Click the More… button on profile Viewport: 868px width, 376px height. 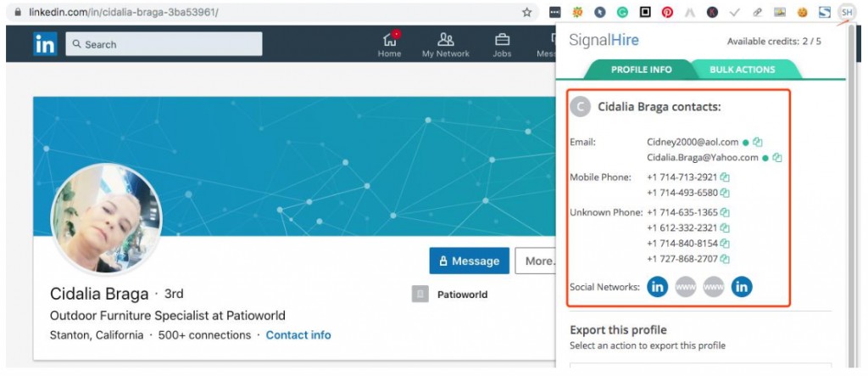point(536,261)
